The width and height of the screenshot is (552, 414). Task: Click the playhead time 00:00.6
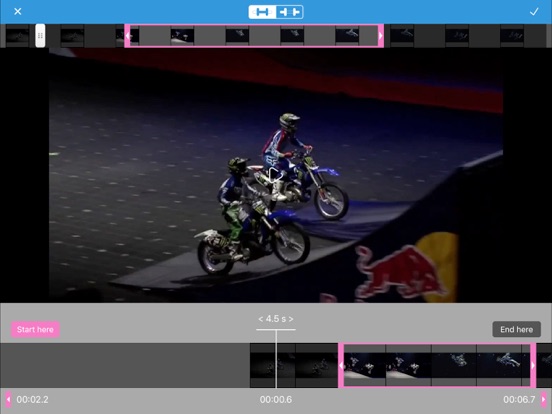[276, 400]
